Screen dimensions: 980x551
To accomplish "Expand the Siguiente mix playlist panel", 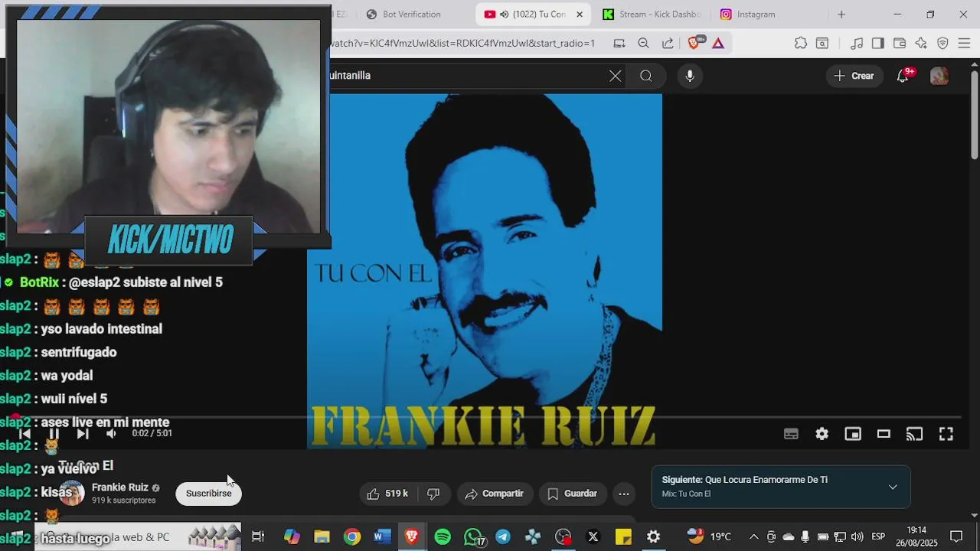I will pyautogui.click(x=893, y=487).
